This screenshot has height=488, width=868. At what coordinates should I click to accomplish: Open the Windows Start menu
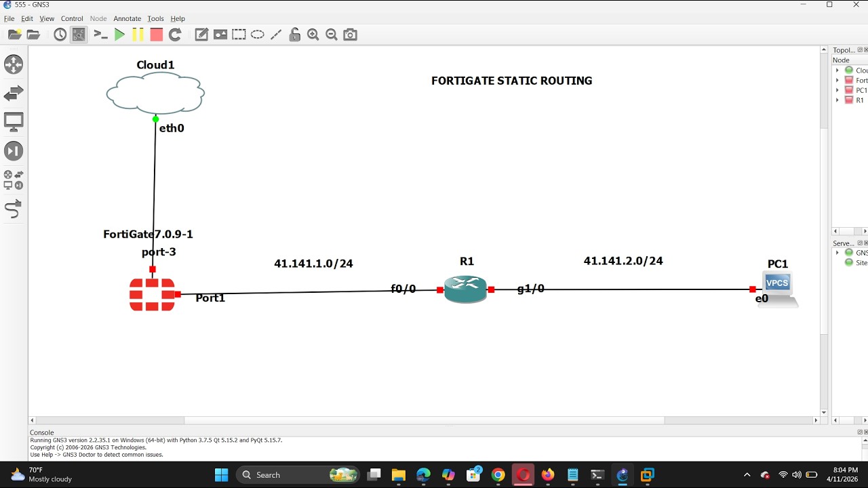point(222,475)
